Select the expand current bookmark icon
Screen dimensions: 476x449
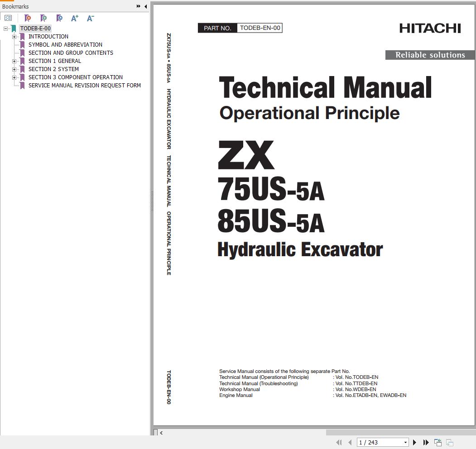click(x=59, y=18)
